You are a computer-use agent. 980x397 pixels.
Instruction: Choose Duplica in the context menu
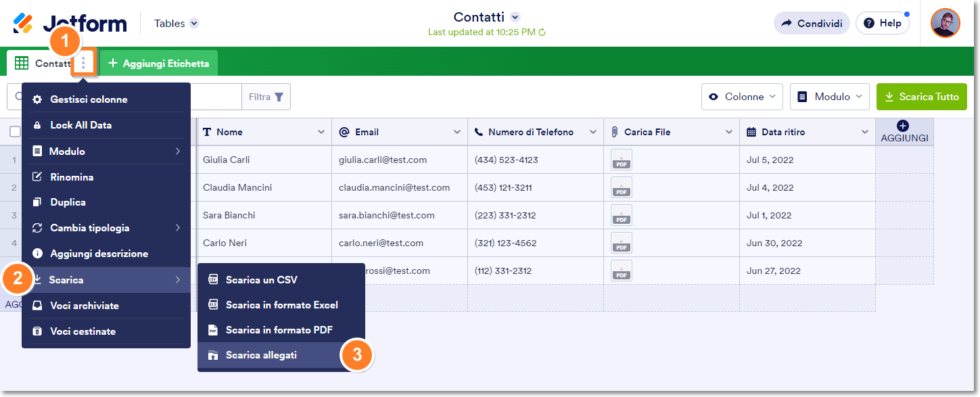[106, 202]
